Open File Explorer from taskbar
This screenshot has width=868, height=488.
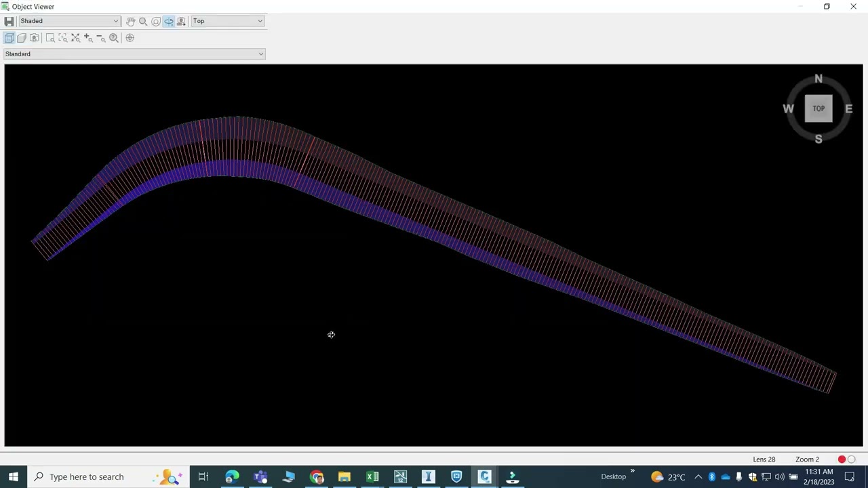344,476
